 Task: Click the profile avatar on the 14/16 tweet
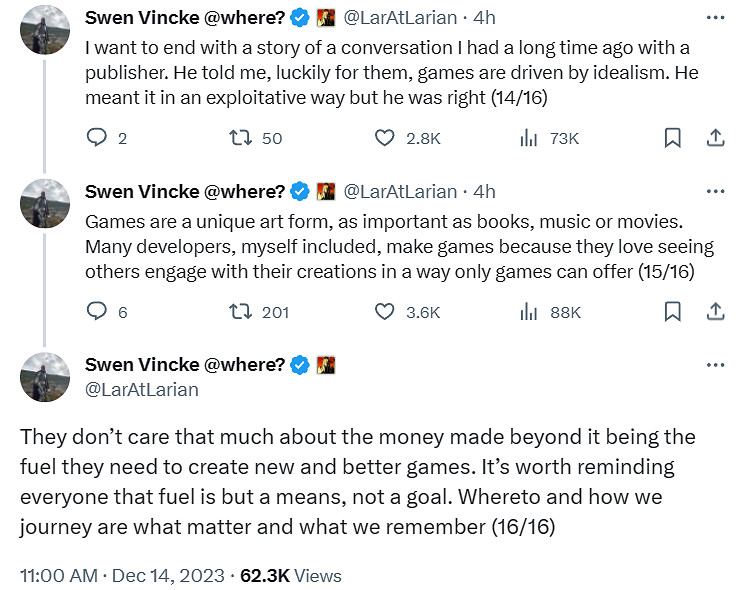pyautogui.click(x=44, y=32)
